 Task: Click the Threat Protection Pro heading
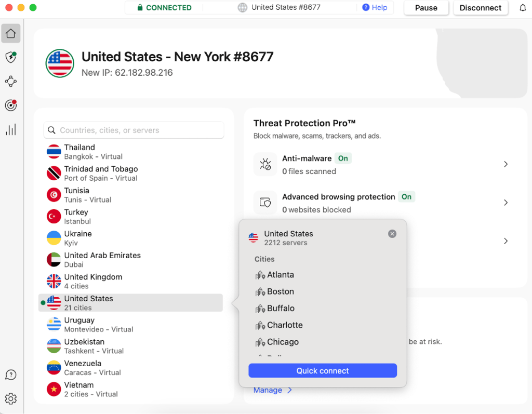tap(304, 123)
